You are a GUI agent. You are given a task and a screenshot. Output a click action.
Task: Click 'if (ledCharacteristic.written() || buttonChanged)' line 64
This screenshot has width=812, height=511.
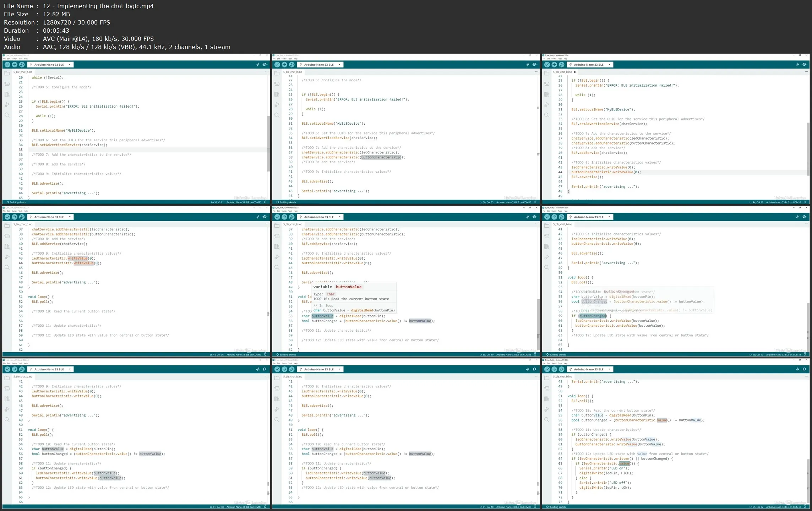point(622,459)
